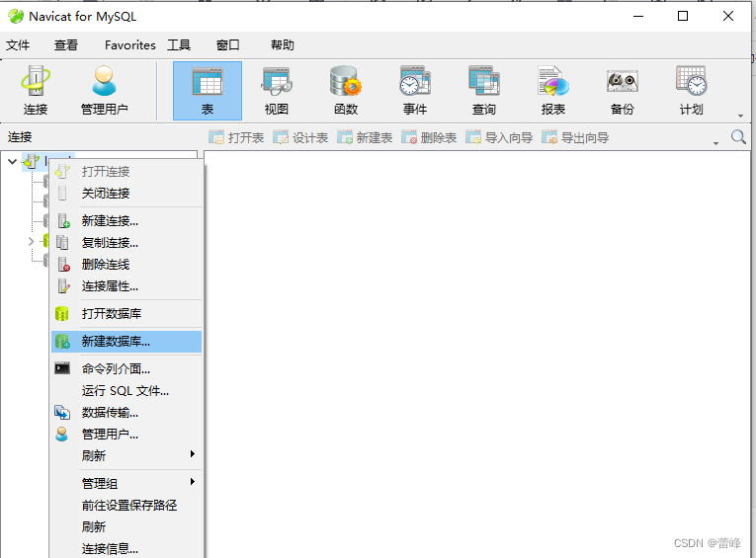Click 导出向导 (Export Wizard) button
756x558 pixels.
575,138
